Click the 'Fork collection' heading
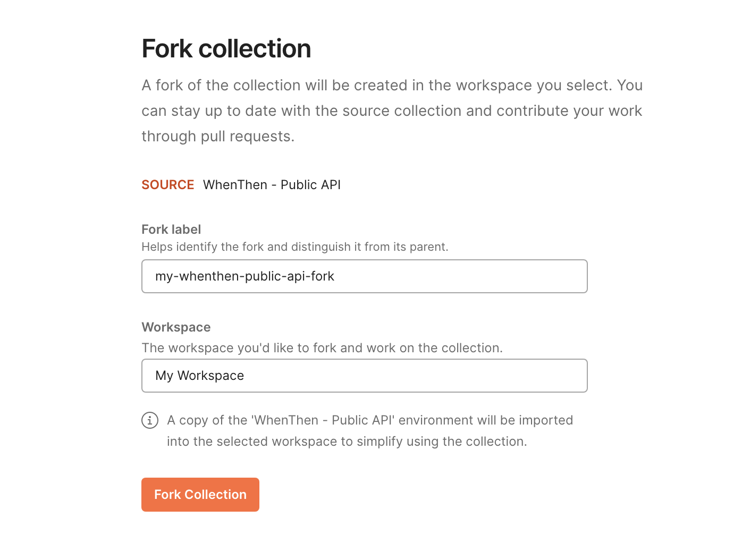Image resolution: width=742 pixels, height=560 pixels. click(x=226, y=48)
